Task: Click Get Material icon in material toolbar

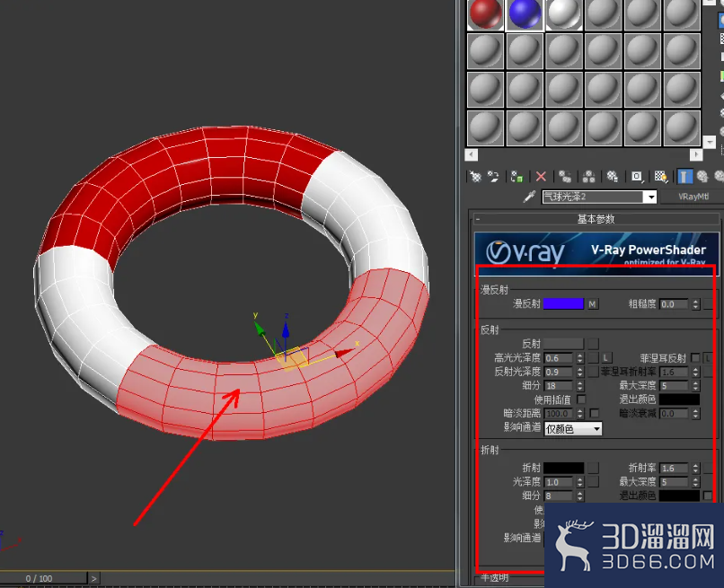Action: (475, 176)
